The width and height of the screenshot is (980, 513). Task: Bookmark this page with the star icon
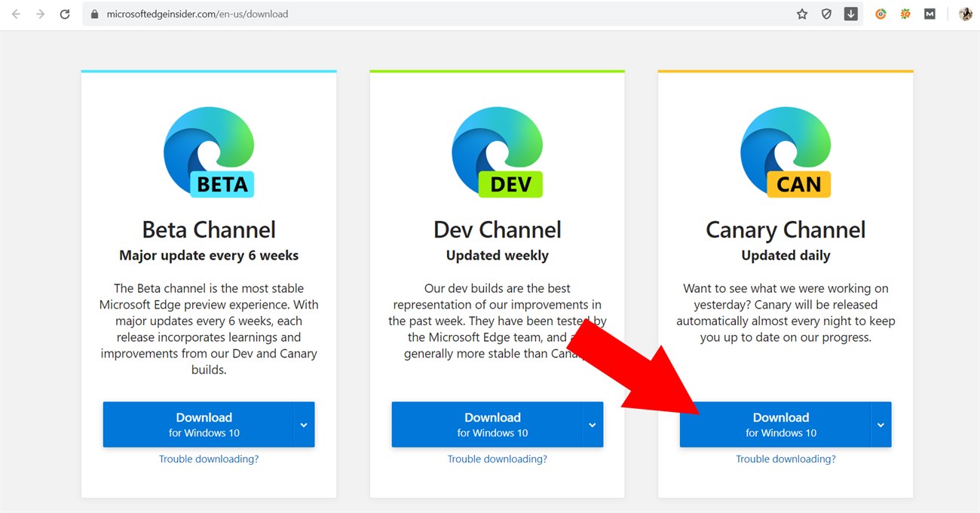tap(802, 14)
